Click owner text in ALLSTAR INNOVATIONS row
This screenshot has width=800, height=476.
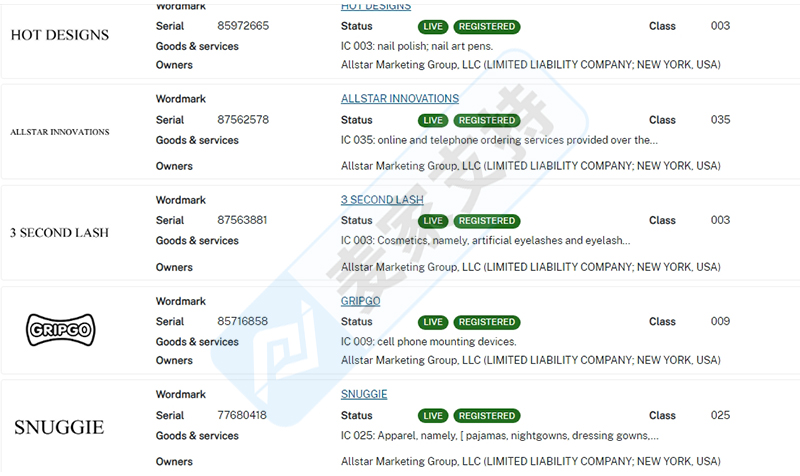pos(531,165)
